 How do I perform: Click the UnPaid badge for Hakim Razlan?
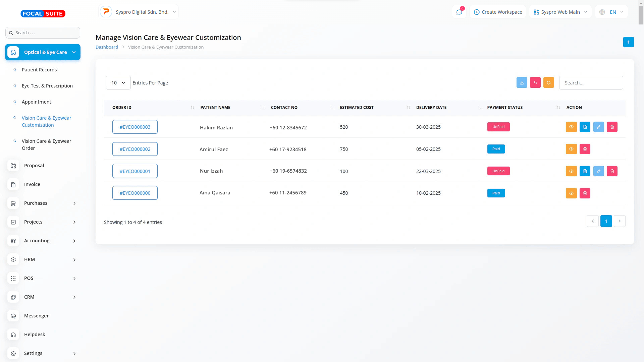tap(498, 127)
